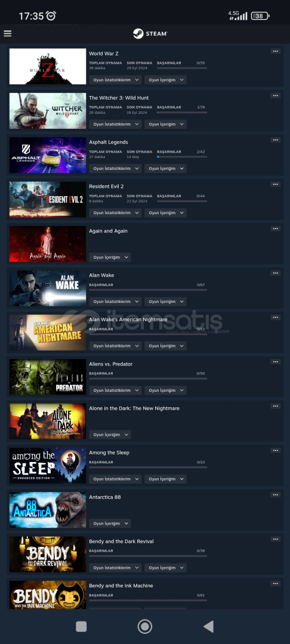
Task: Open the three-dot menu for World War Z
Action: (275, 51)
